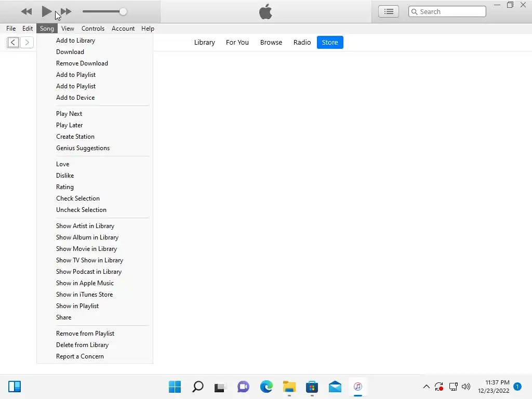The height and width of the screenshot is (399, 532).
Task: Select Show in Playlist item
Action: point(95,306)
